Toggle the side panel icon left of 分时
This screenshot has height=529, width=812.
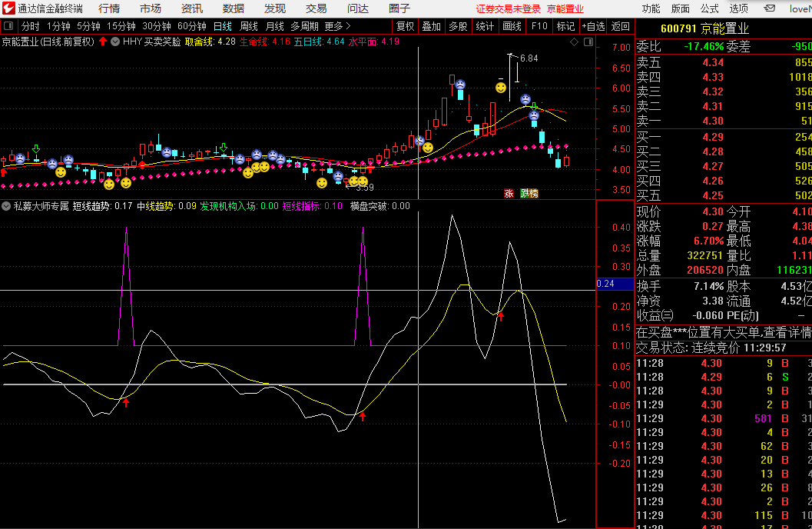pyautogui.click(x=8, y=26)
